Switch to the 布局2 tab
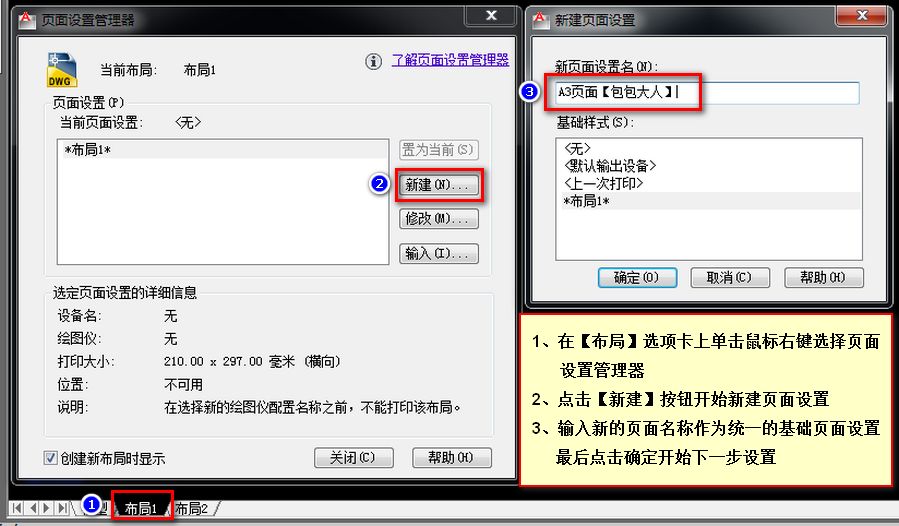 [192, 508]
